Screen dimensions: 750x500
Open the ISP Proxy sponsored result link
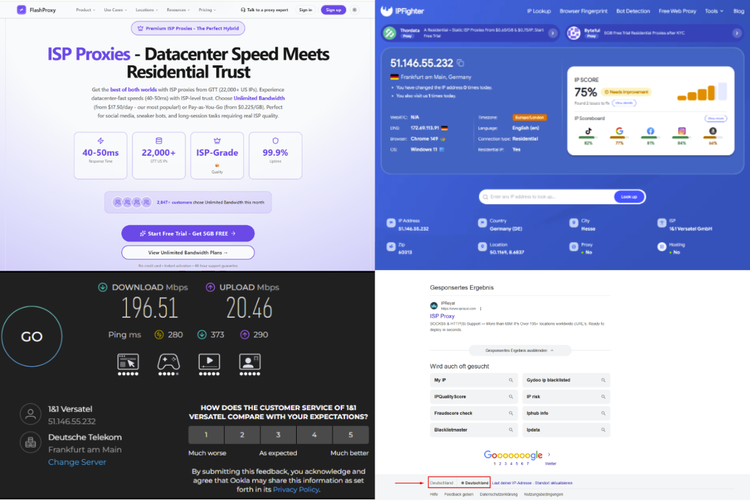coord(442,316)
